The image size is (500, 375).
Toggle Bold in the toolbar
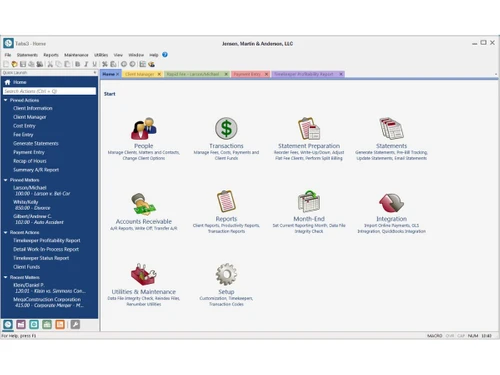[x=77, y=64]
